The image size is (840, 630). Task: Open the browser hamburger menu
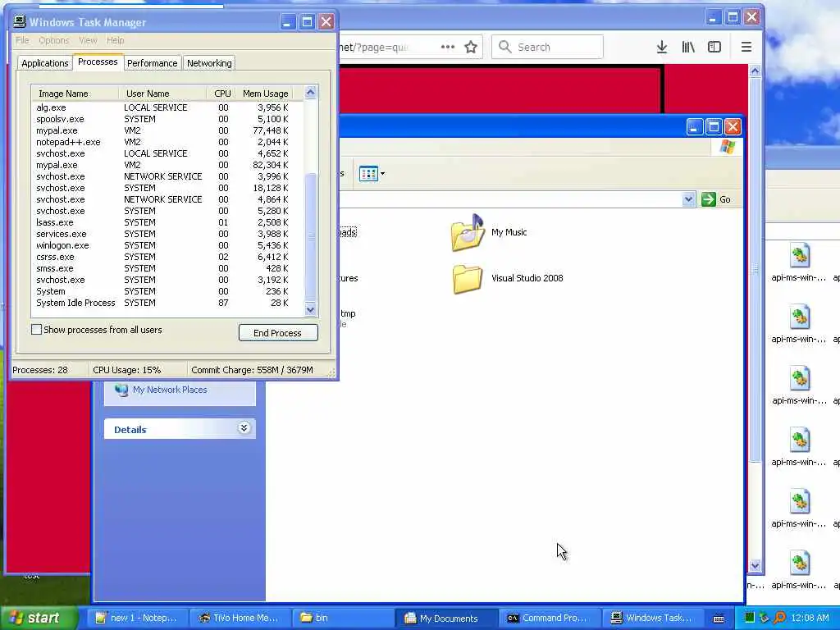pos(746,47)
